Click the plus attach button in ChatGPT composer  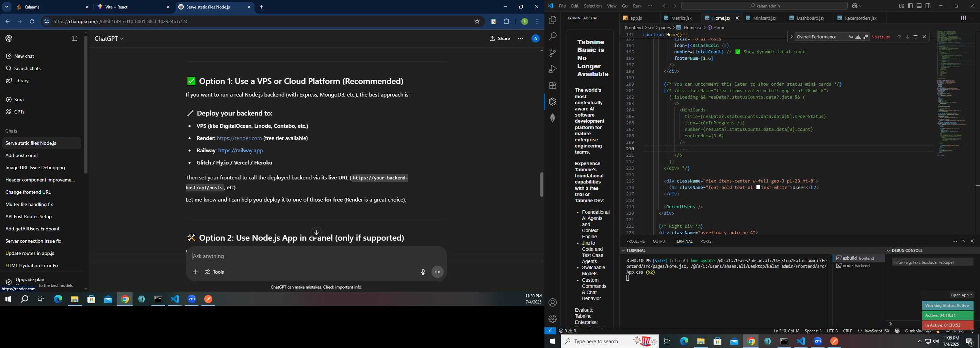(195, 272)
